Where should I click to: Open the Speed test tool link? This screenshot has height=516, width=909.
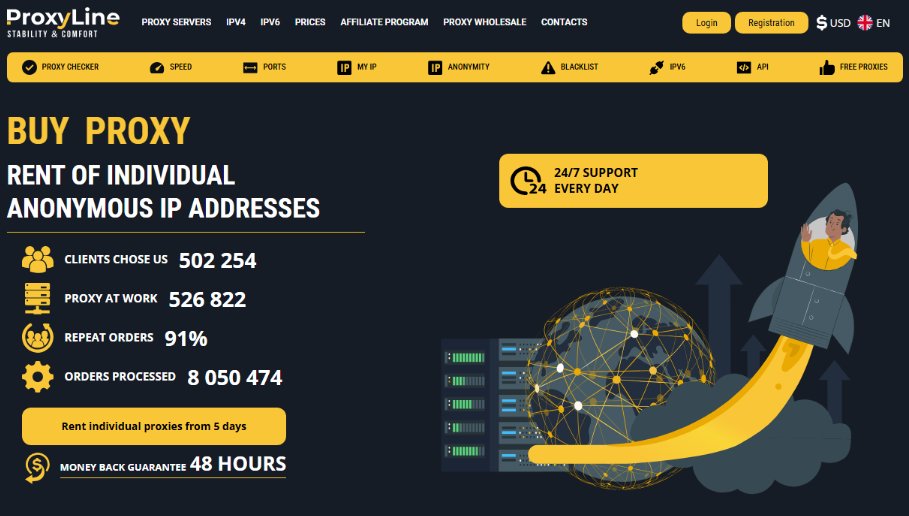(x=171, y=67)
